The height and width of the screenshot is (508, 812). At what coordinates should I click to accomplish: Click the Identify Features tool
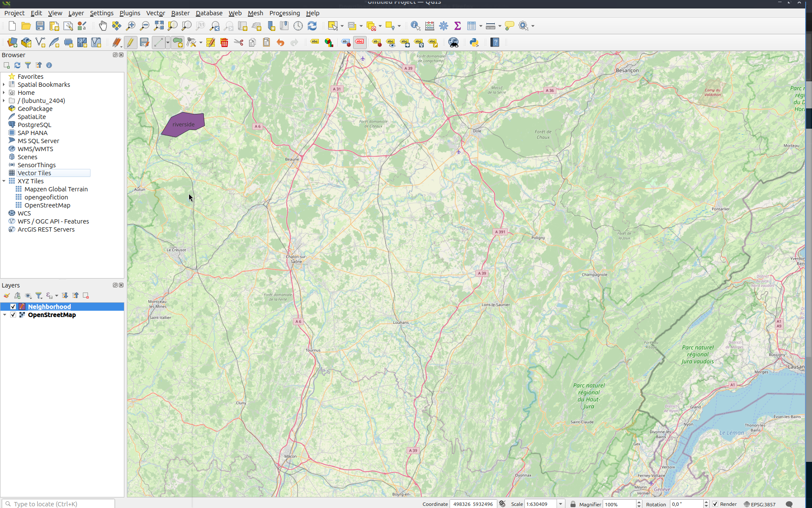click(415, 26)
